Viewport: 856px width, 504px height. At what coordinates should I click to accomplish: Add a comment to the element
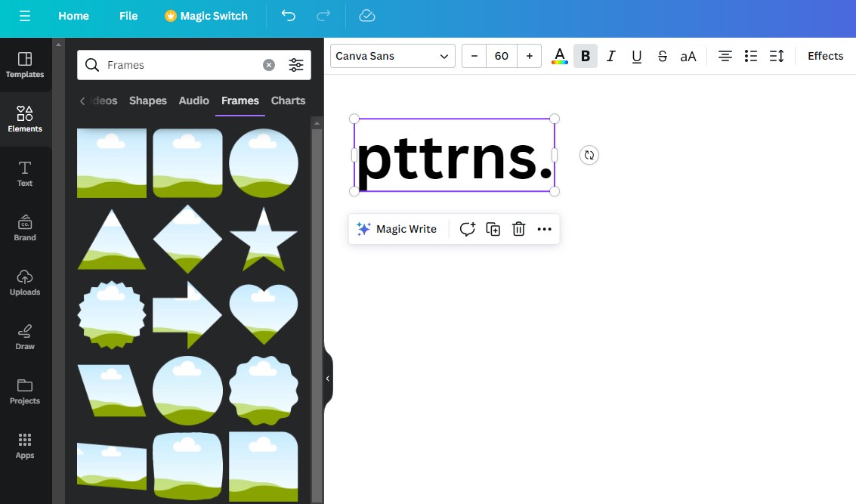468,229
